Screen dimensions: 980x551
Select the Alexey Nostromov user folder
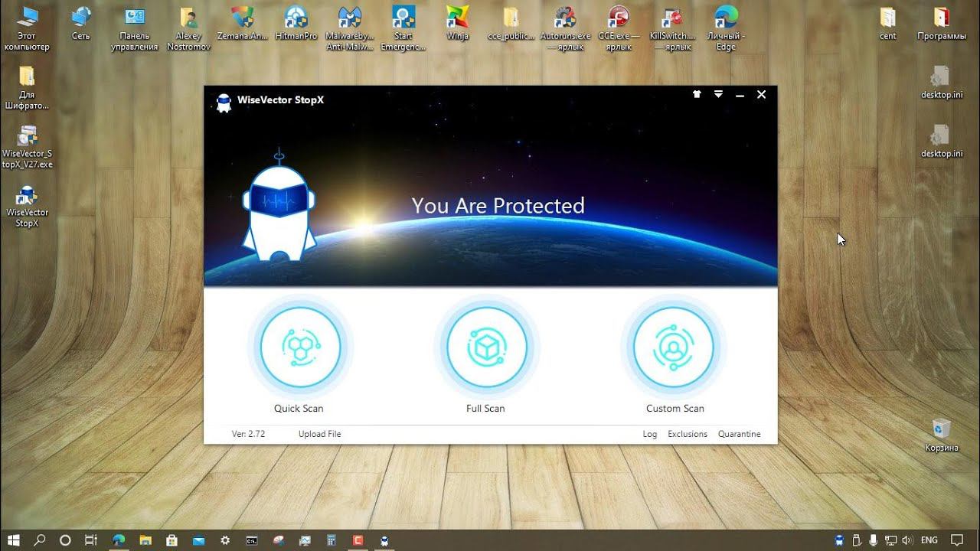(188, 29)
